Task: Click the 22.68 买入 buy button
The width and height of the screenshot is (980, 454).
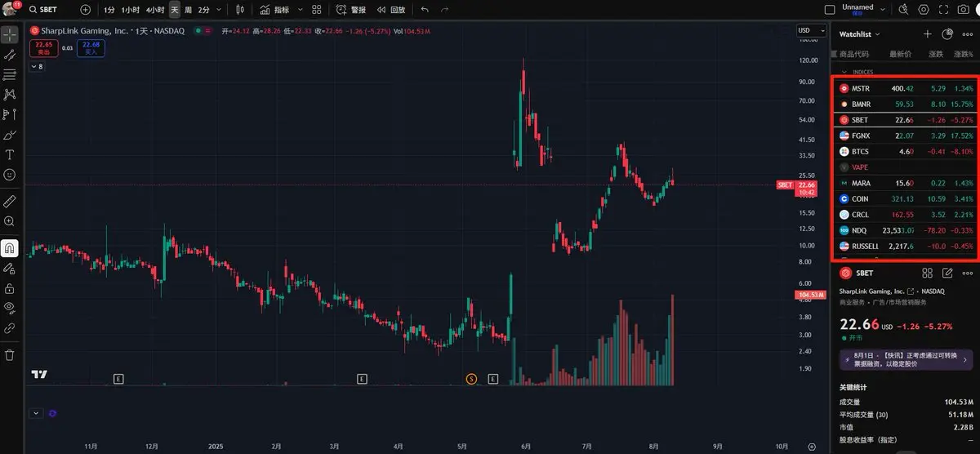Action: pyautogui.click(x=91, y=48)
